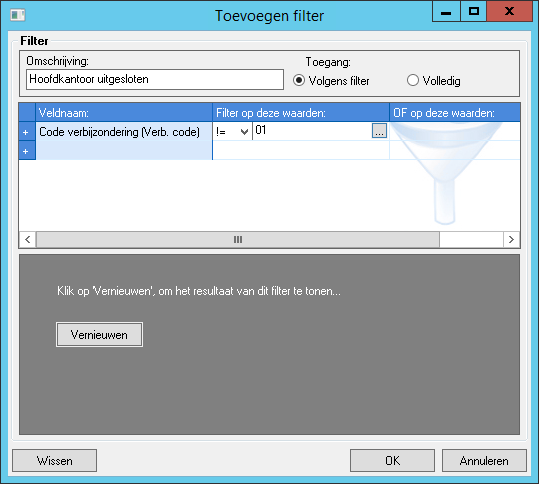Click the Veldnaam column header
Viewport: 539px width, 484px height.
coord(124,113)
